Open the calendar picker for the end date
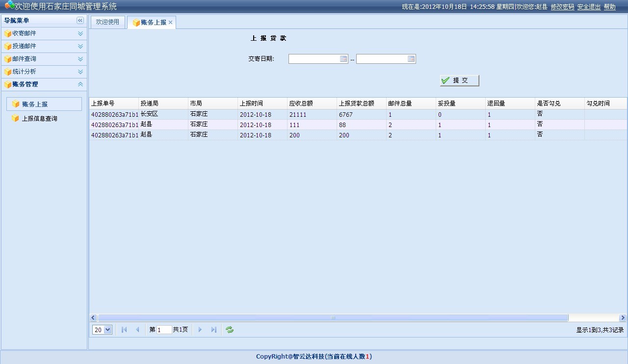Screen dimensions: 628x364 411,58
